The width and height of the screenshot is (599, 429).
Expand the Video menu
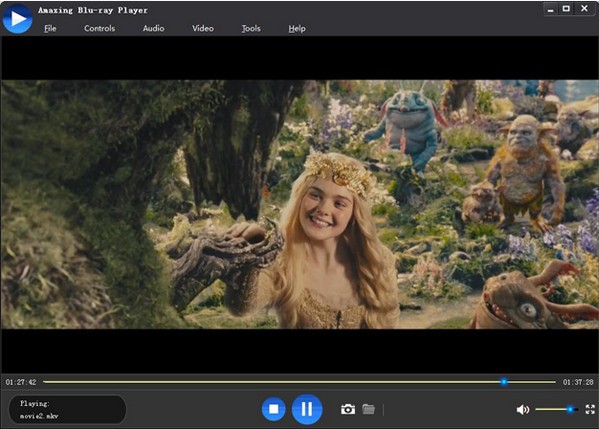[x=203, y=29]
